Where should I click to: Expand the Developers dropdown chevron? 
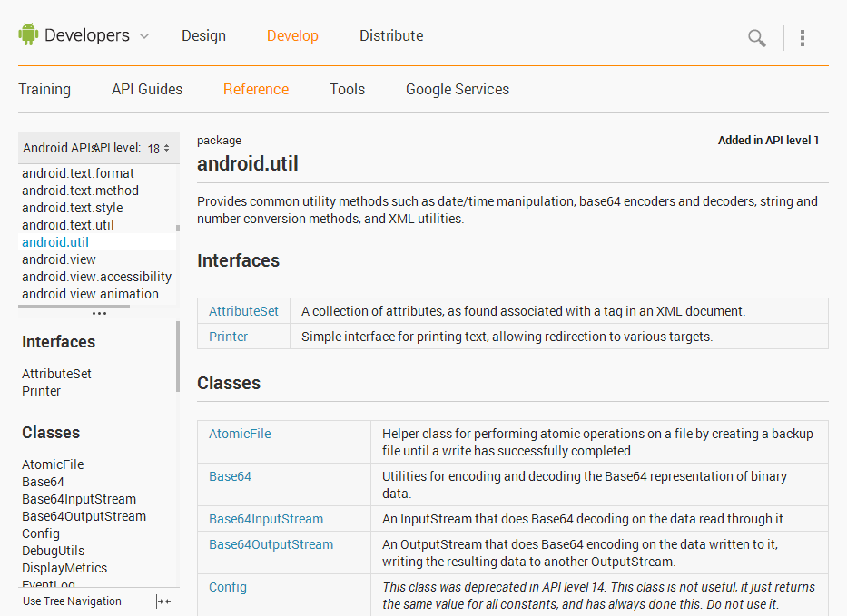(x=143, y=36)
